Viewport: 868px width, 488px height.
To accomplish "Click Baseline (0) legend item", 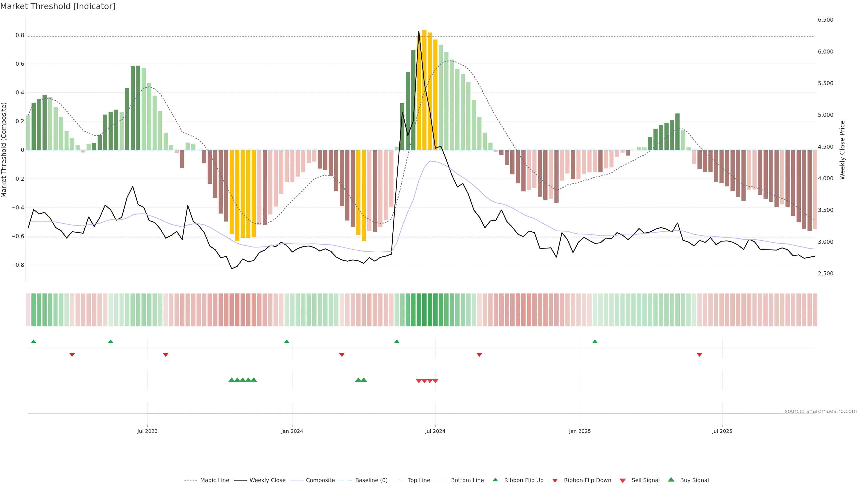I will tap(371, 480).
